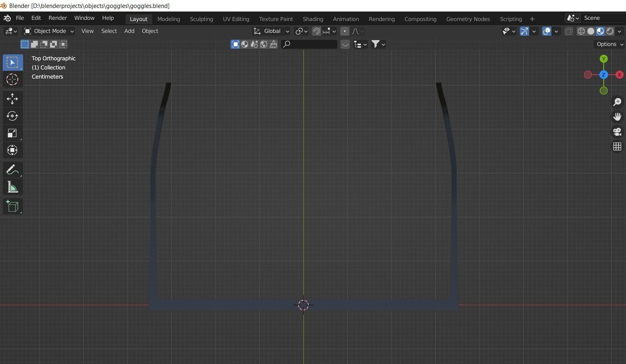Open the viewport Object menu
The image size is (626, 364).
point(150,31)
